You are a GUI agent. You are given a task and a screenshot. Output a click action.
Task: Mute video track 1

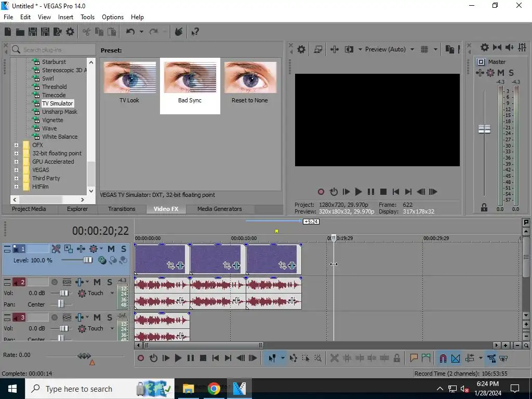pyautogui.click(x=111, y=249)
